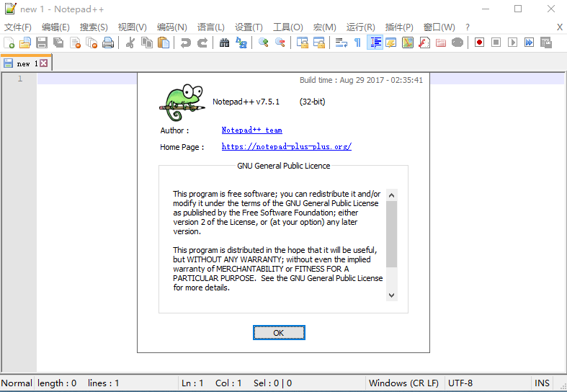Toggle synchronized vertical scrolling icon

[303, 43]
